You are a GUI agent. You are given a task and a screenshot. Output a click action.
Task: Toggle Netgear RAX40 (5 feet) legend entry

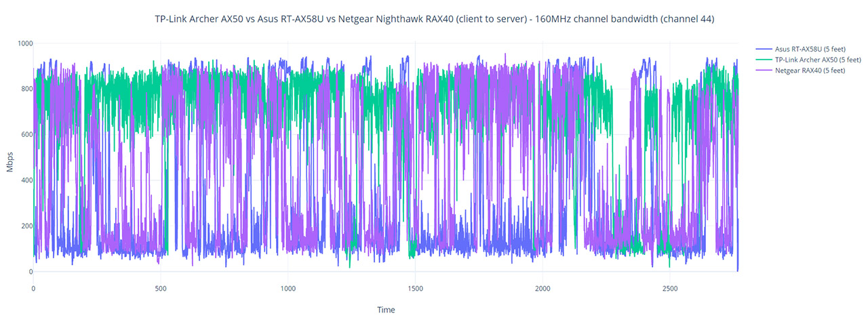pos(800,71)
